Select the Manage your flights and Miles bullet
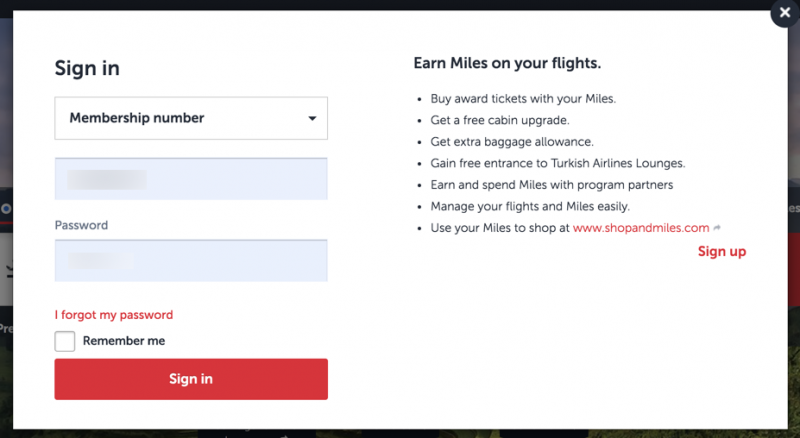800x438 pixels. pos(530,206)
